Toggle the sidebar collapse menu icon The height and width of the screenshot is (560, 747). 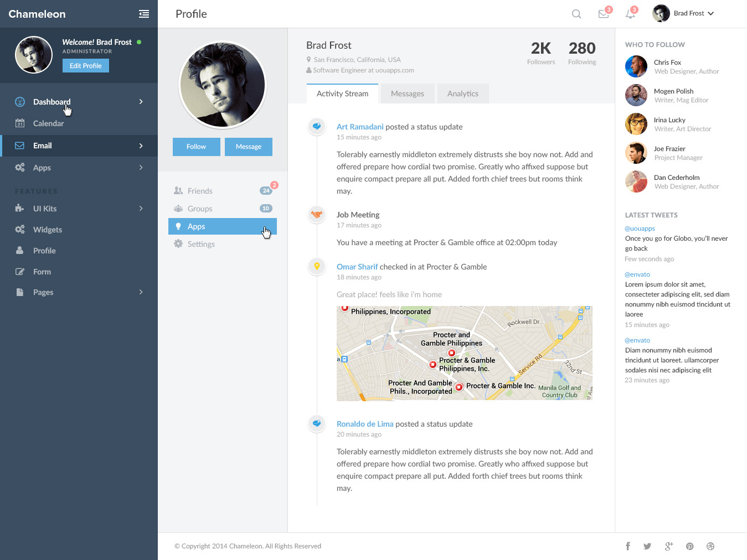tap(144, 14)
